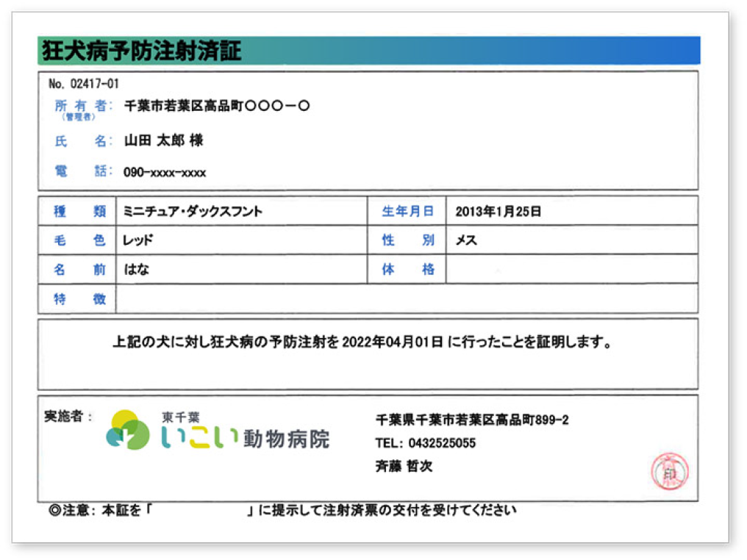747x560 pixels.
Task: Click the green tree hospital logo icon
Action: pos(128,429)
